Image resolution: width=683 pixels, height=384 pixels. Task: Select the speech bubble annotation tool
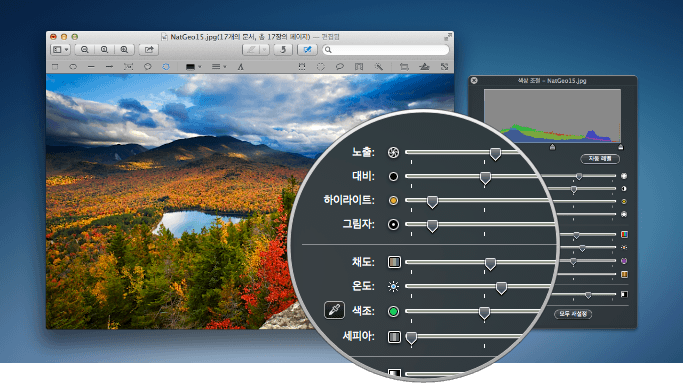pyautogui.click(x=148, y=67)
